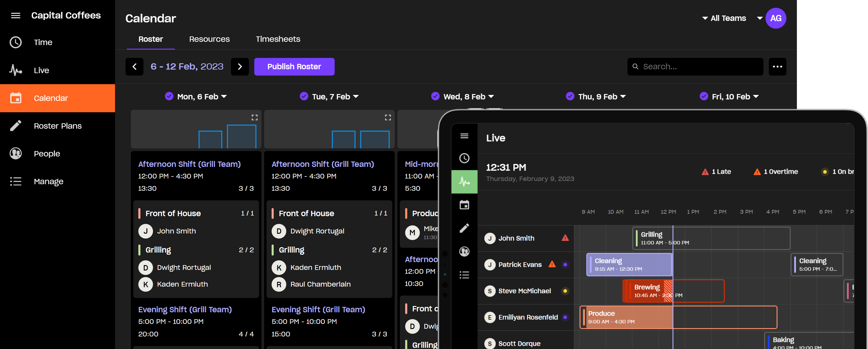Toggle the Fri, 10 Feb checkmark
The width and height of the screenshot is (868, 349).
704,97
